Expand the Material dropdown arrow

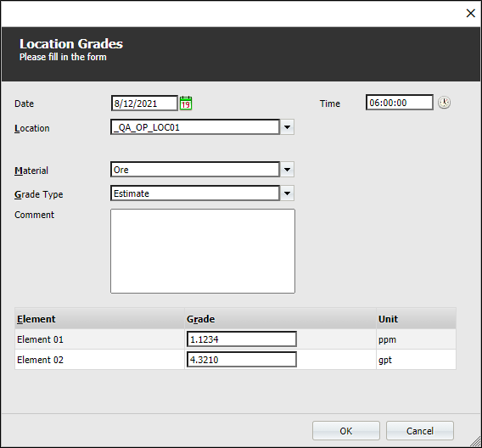coord(287,170)
